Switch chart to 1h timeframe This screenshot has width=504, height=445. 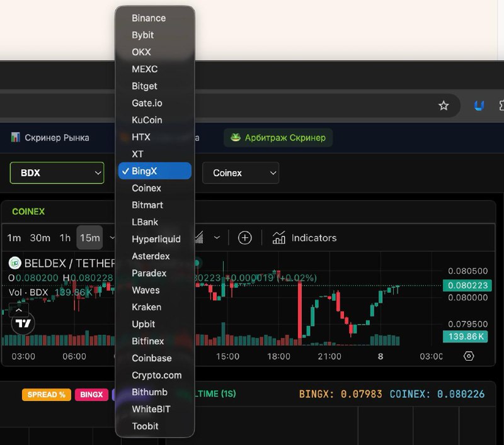click(65, 238)
